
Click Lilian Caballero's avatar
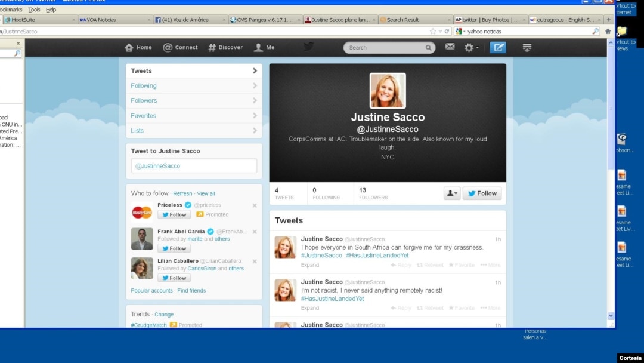click(x=142, y=268)
